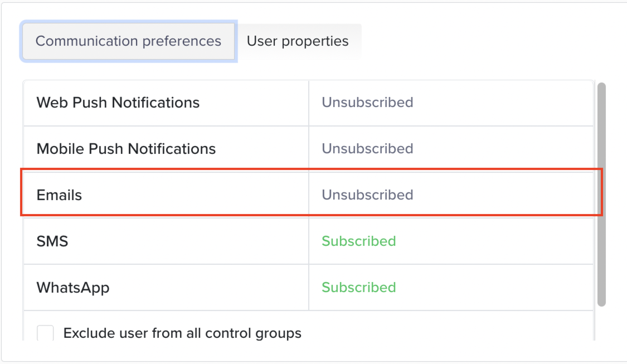The width and height of the screenshot is (627, 364).
Task: Click the Web Push Notifications label
Action: [x=118, y=102]
